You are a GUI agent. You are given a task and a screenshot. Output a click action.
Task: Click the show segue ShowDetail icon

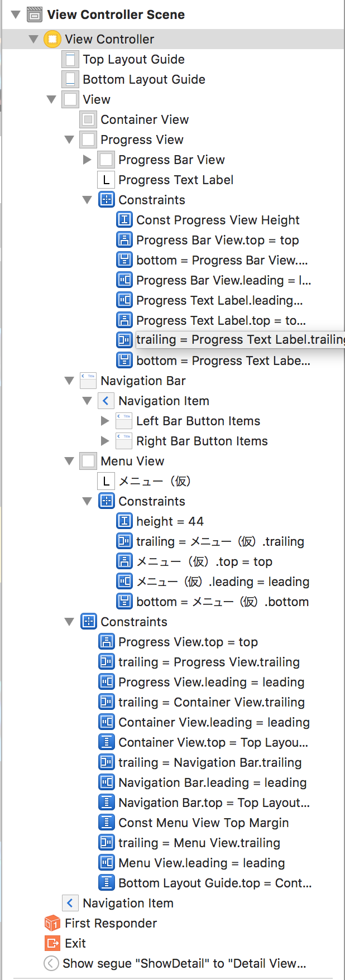click(x=51, y=963)
